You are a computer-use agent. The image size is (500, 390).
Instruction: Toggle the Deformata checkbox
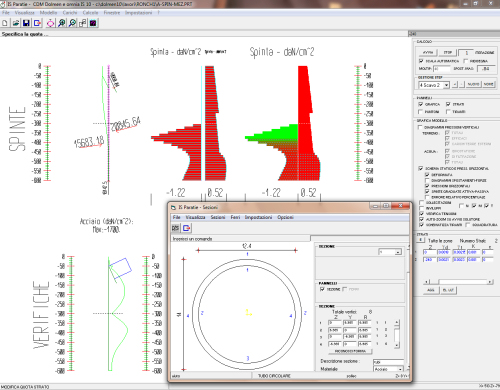tap(427, 174)
